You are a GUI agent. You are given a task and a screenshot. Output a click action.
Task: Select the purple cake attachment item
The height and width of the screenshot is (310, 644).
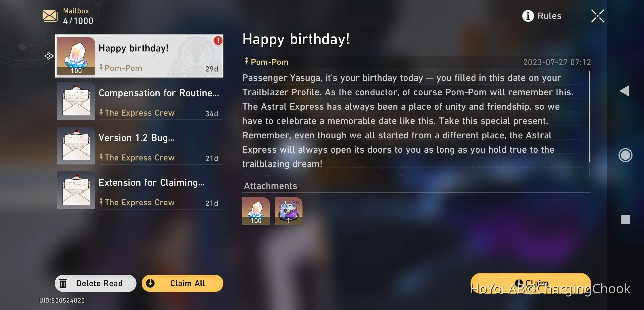pyautogui.click(x=288, y=211)
